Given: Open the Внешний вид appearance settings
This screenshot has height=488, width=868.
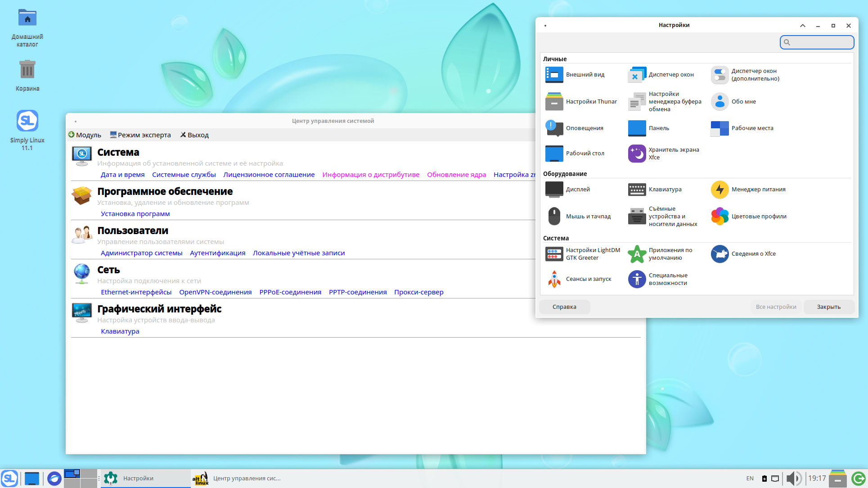Looking at the screenshot, I should pos(575,75).
